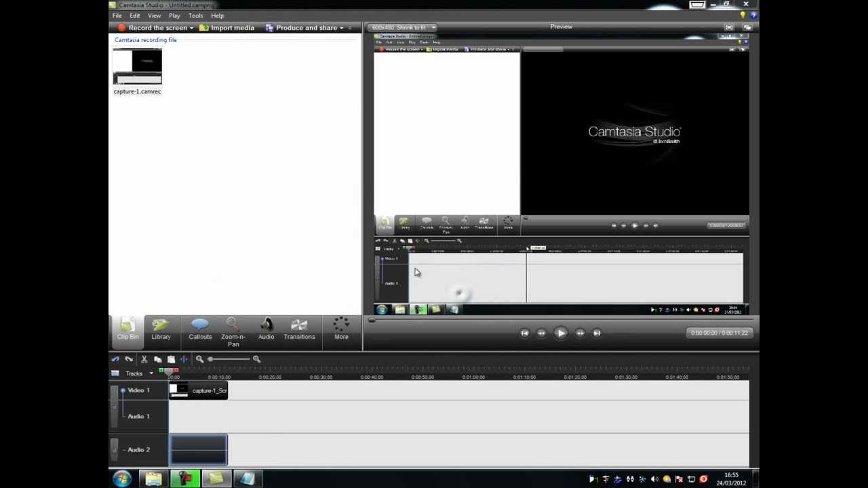Viewport: 868px width, 488px height.
Task: Open the Tools menu
Action: click(195, 16)
